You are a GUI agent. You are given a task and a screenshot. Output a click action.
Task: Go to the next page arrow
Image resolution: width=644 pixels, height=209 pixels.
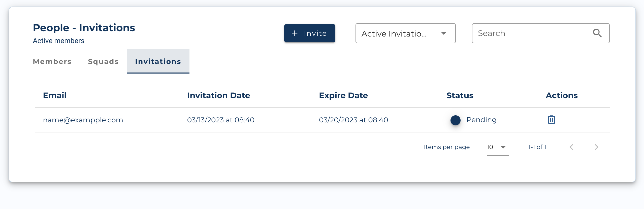pyautogui.click(x=596, y=147)
